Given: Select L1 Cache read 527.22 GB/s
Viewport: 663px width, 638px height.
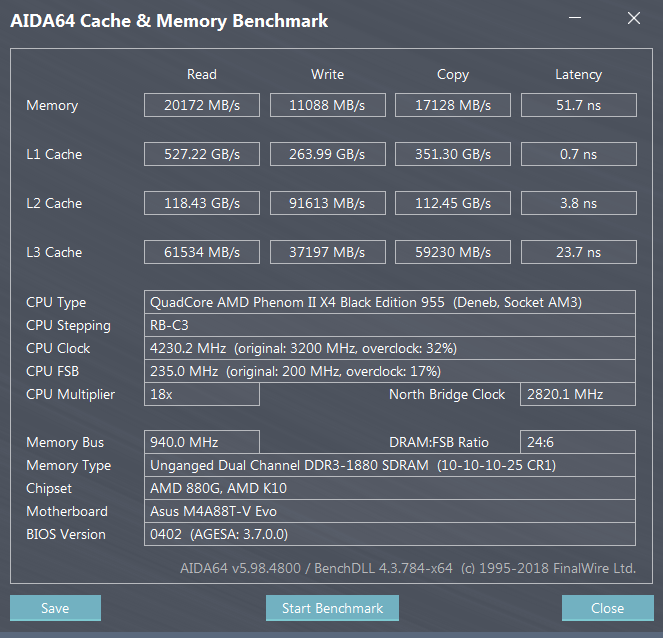Looking at the screenshot, I should tap(202, 154).
